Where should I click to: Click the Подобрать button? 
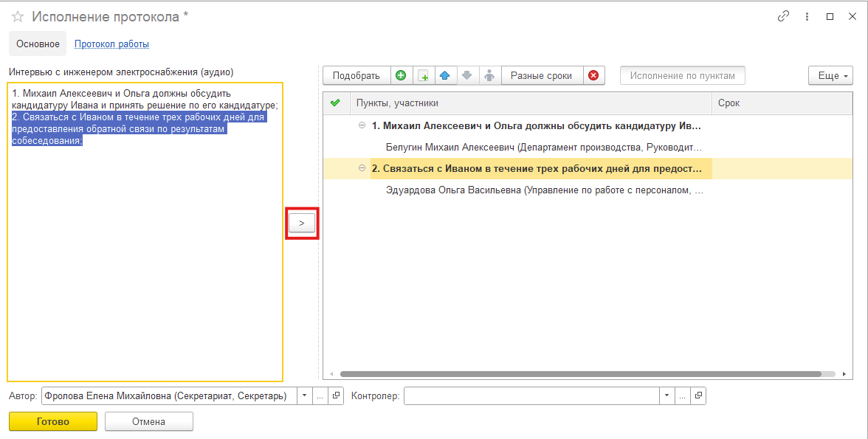tap(356, 76)
